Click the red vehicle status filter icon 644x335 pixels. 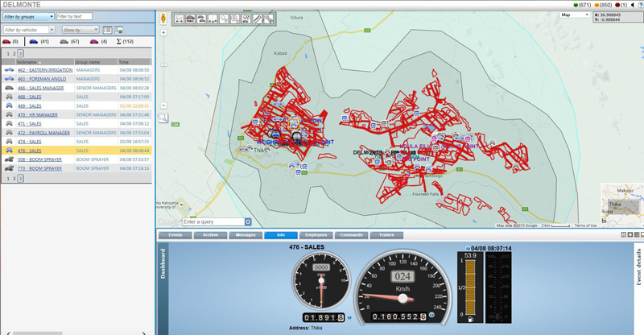(6, 41)
